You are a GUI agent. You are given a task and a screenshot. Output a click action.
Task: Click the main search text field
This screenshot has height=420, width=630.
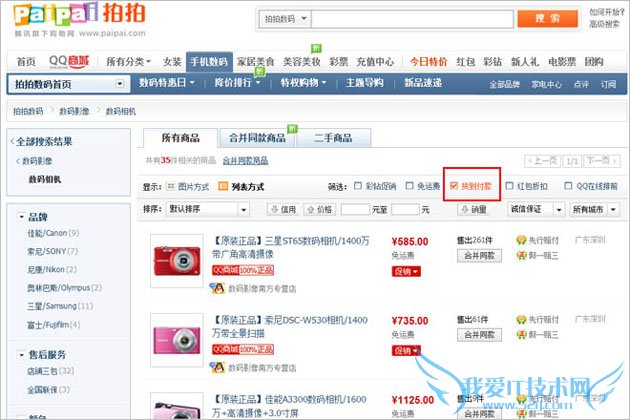click(412, 18)
